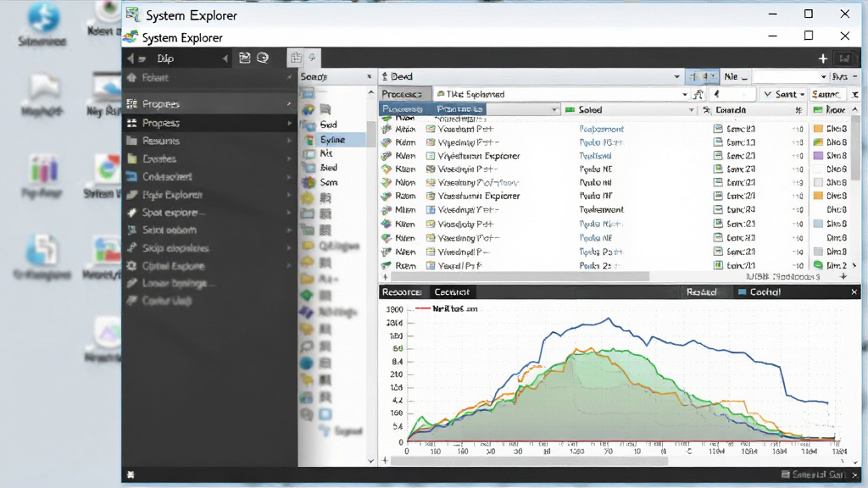Click the plus icon at the dark toolbar's right end
This screenshot has height=488, width=868.
(822, 58)
